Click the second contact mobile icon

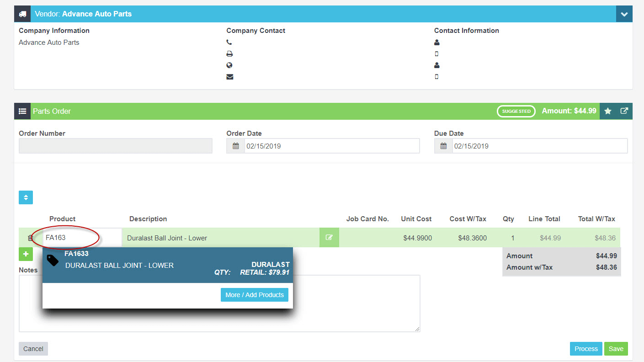point(436,77)
